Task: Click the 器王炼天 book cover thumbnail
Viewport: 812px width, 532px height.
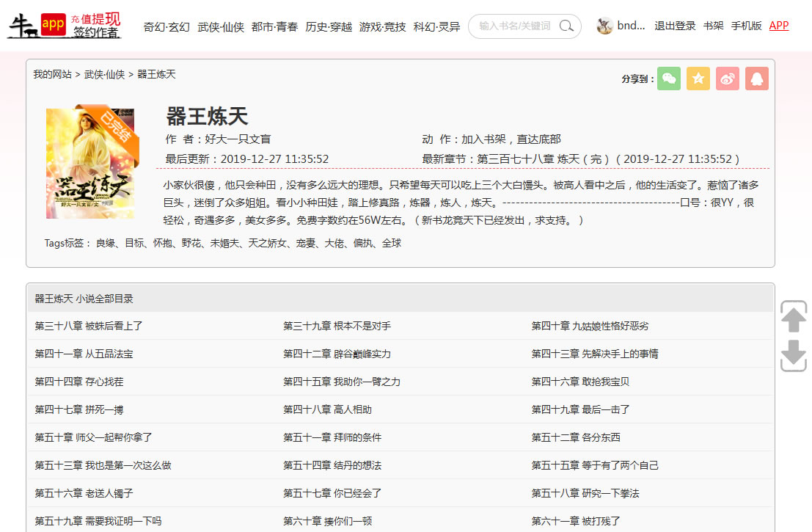Action: click(91, 163)
